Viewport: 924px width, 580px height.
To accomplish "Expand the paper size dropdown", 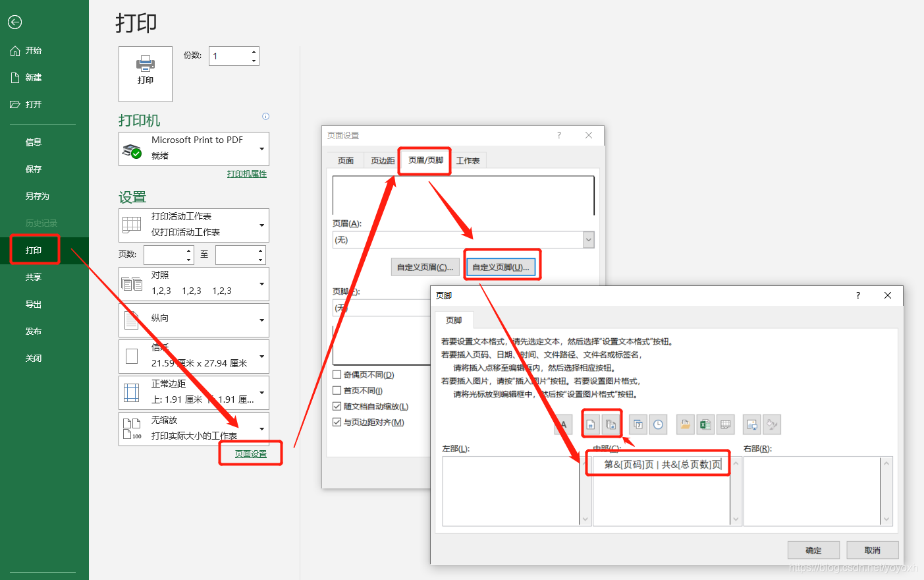I will [194, 357].
